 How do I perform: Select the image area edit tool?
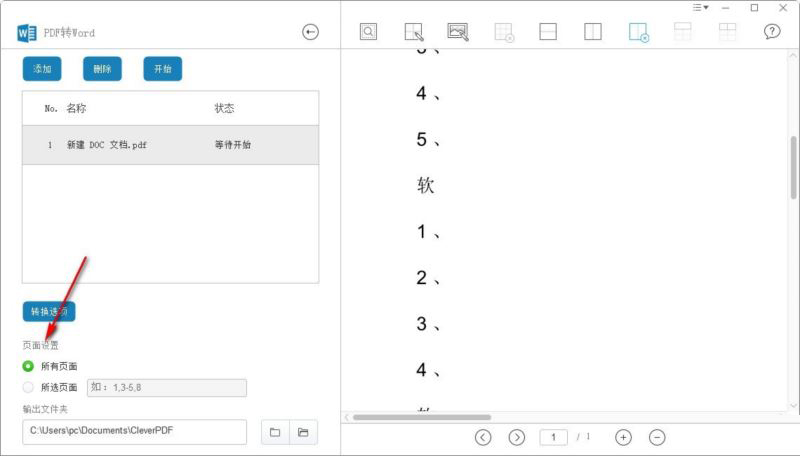[458, 32]
